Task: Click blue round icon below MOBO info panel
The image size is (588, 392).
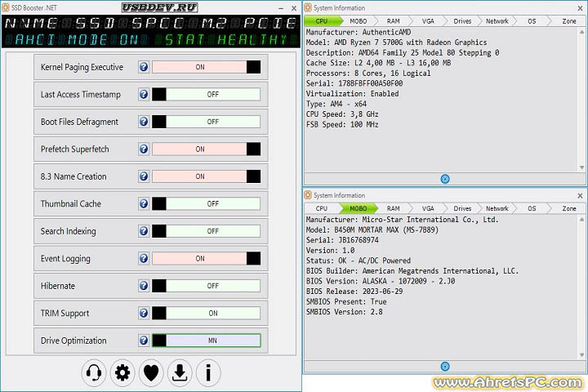Action: tap(445, 367)
